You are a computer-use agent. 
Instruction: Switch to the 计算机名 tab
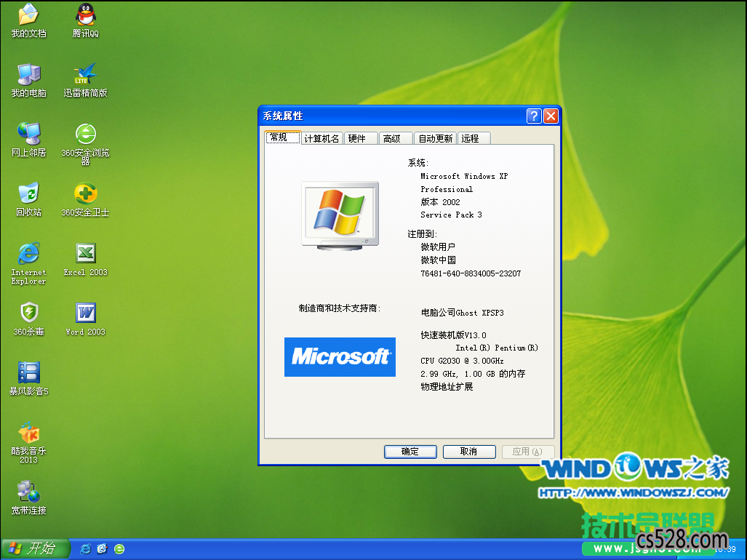coord(322,138)
